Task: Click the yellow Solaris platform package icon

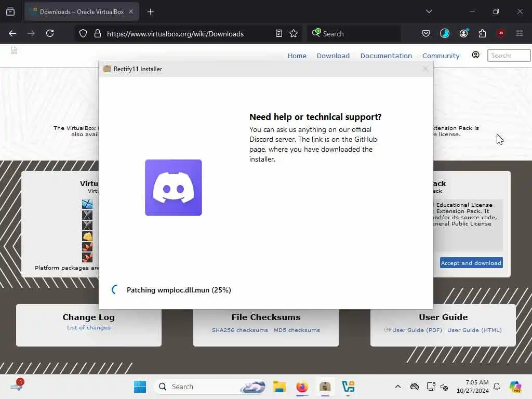Action: coord(87,236)
